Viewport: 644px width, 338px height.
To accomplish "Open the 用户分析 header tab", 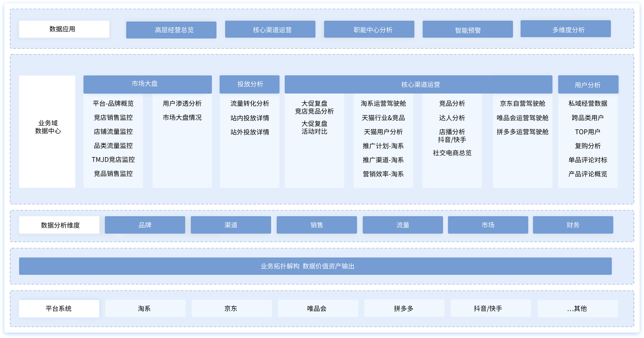I will point(588,85).
